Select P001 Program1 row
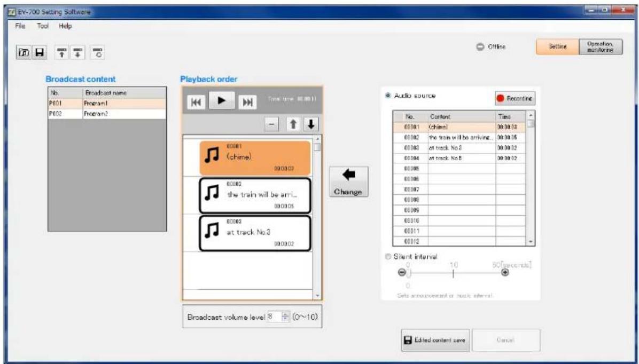The width and height of the screenshot is (639, 364). [x=107, y=104]
